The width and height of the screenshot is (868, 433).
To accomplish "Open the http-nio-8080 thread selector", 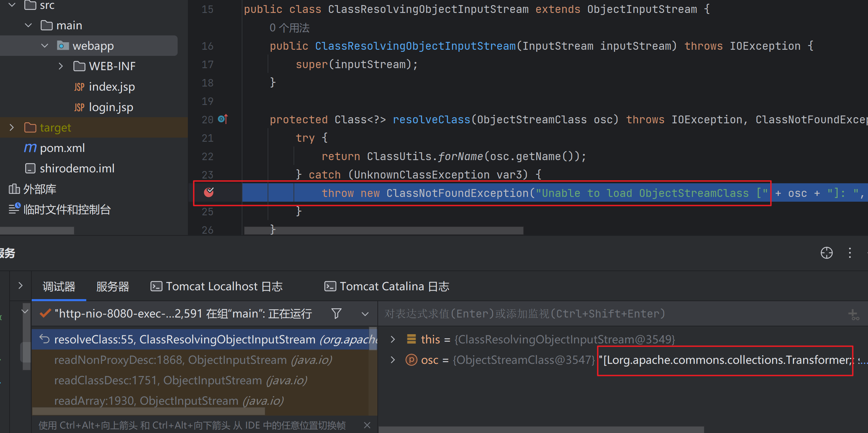I will [183, 313].
